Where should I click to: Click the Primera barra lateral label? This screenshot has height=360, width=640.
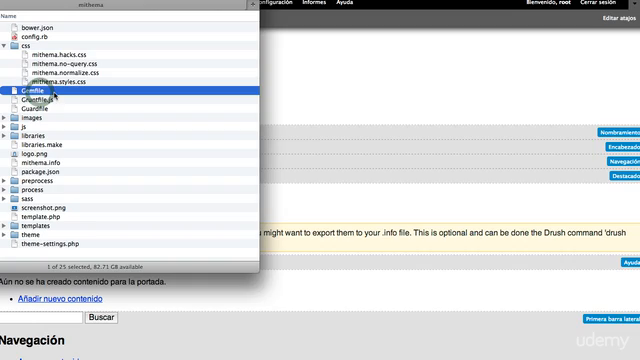pyautogui.click(x=611, y=319)
